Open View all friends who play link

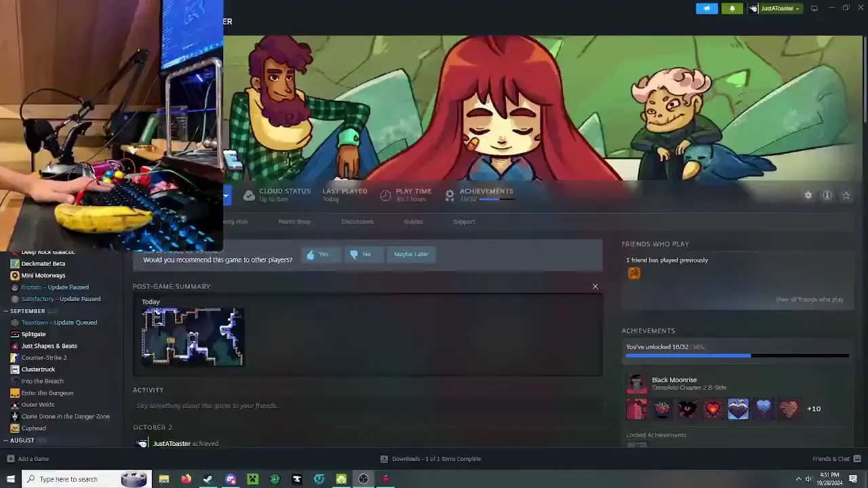809,300
